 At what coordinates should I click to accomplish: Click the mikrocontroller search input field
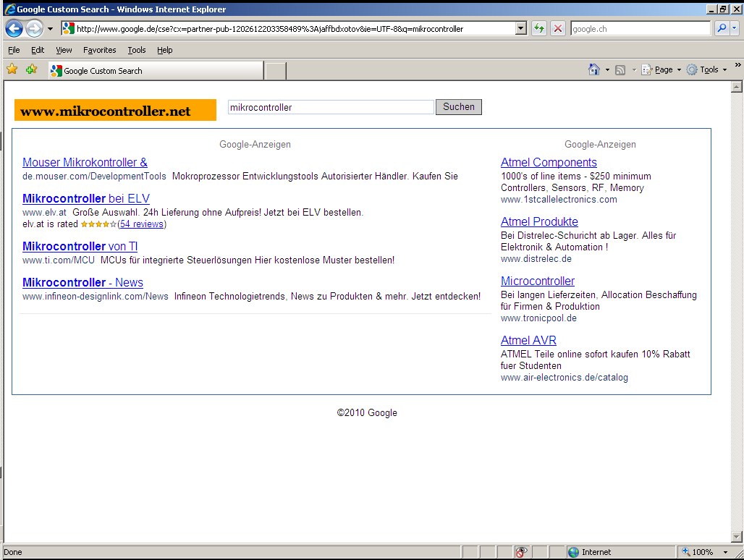pyautogui.click(x=331, y=107)
